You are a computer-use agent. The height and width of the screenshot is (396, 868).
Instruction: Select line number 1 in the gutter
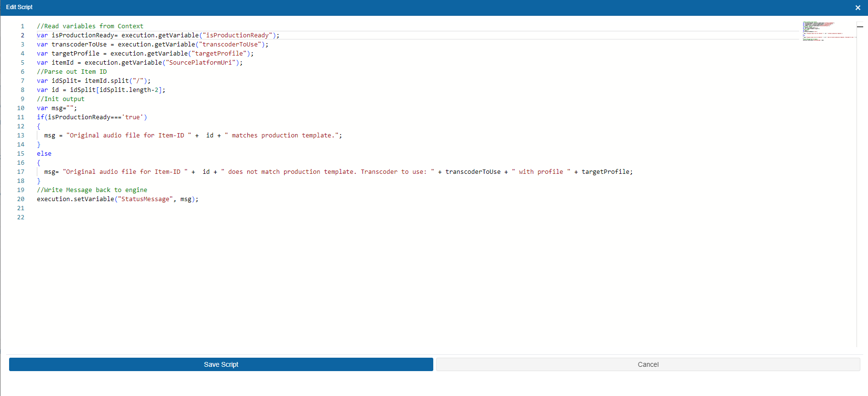(x=22, y=26)
